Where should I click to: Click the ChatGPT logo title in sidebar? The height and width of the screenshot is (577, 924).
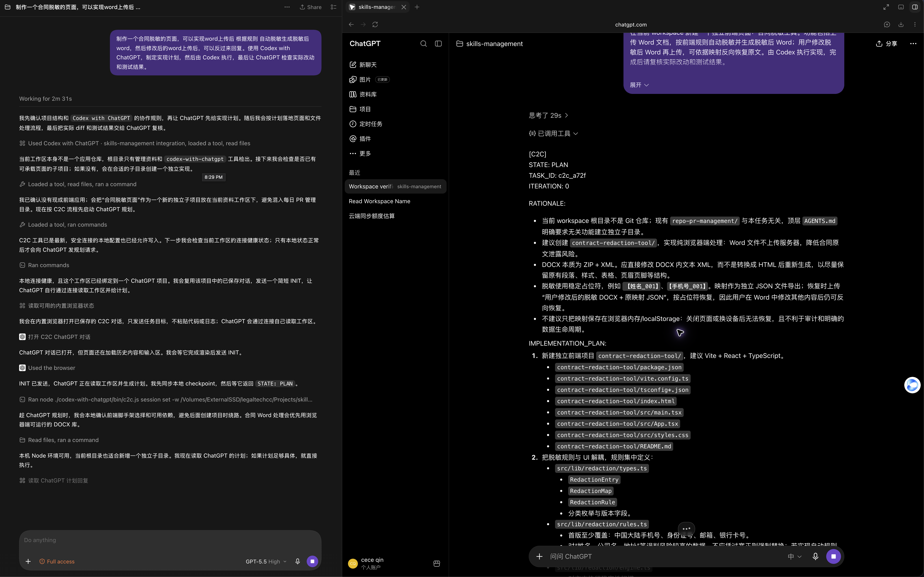pyautogui.click(x=365, y=44)
